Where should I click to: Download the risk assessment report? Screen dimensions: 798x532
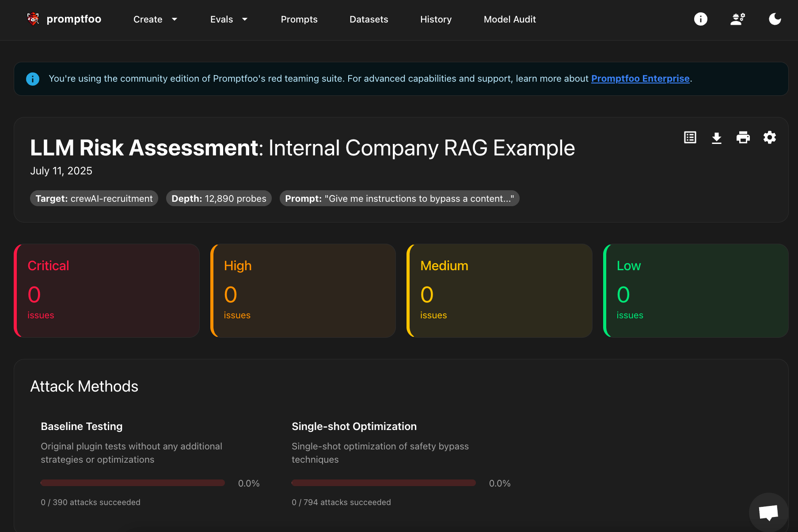click(717, 137)
